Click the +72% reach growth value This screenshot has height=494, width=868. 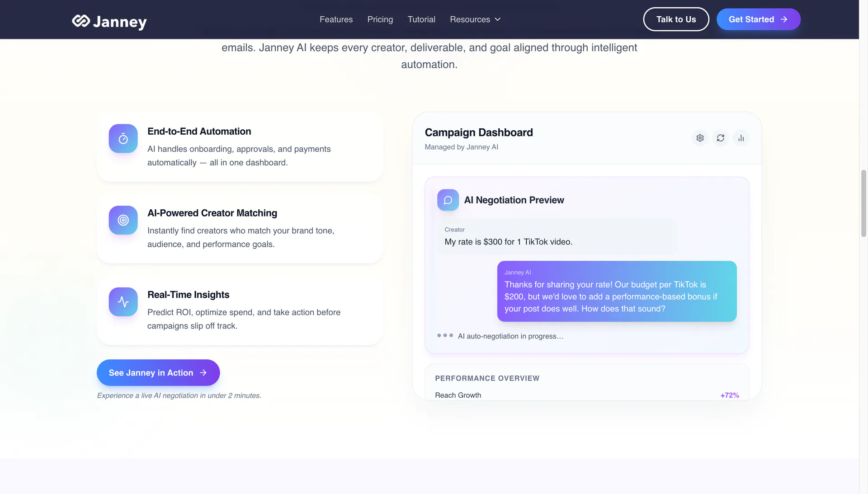[730, 395]
